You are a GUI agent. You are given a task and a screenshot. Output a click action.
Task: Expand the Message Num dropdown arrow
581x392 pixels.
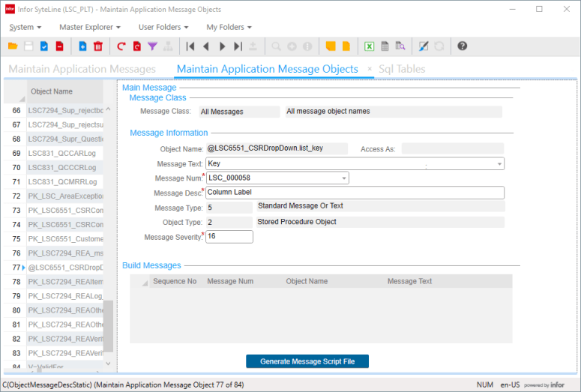coord(344,178)
